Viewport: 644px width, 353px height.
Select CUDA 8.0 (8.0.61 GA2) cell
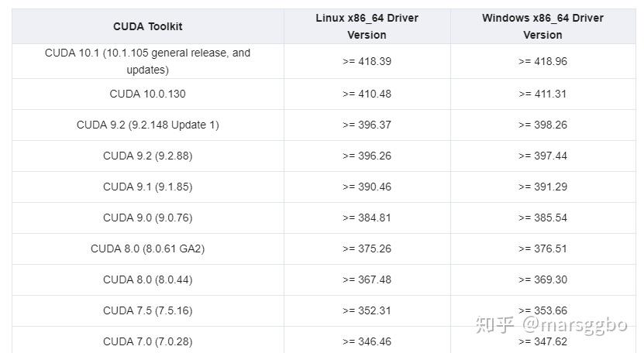click(x=147, y=248)
